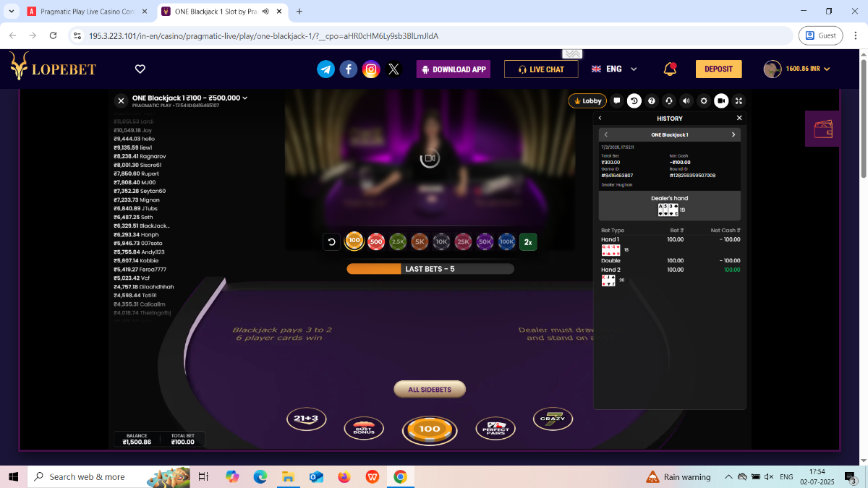Select the 2.5K chip
This screenshot has width=868, height=488.
tap(398, 241)
